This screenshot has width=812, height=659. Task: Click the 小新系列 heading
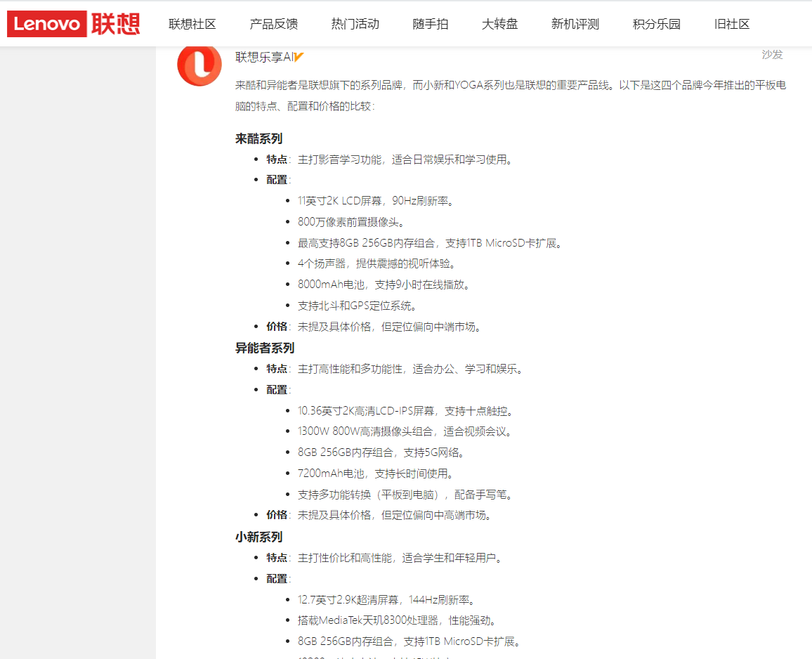[258, 537]
